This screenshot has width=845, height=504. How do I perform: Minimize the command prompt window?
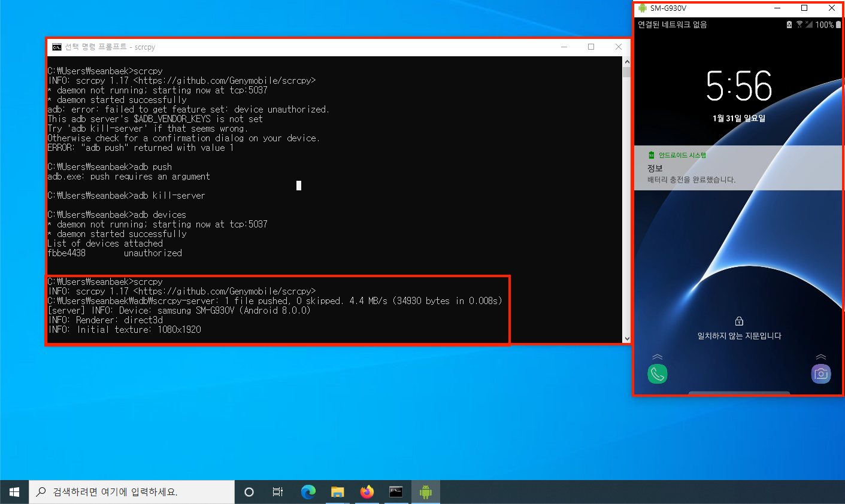click(x=564, y=47)
